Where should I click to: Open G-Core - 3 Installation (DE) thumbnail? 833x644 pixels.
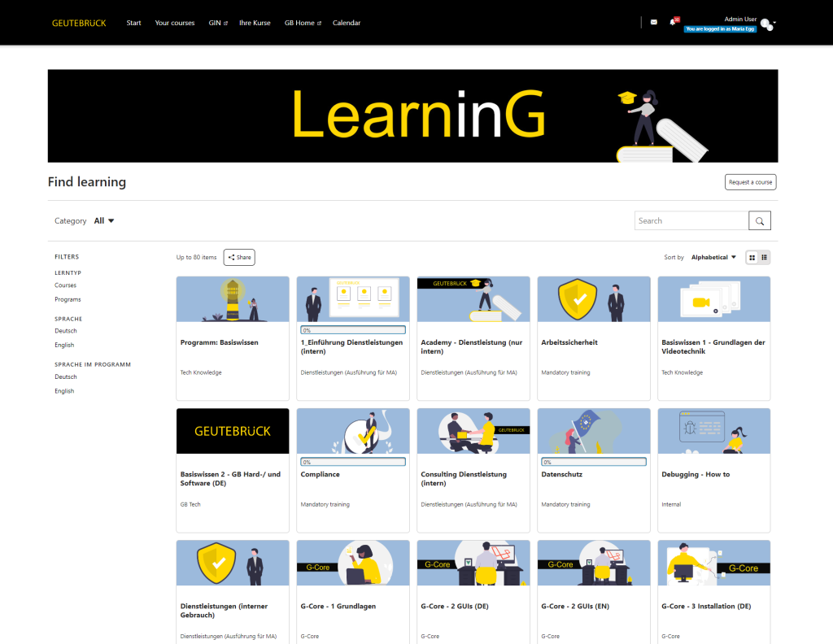[714, 563]
